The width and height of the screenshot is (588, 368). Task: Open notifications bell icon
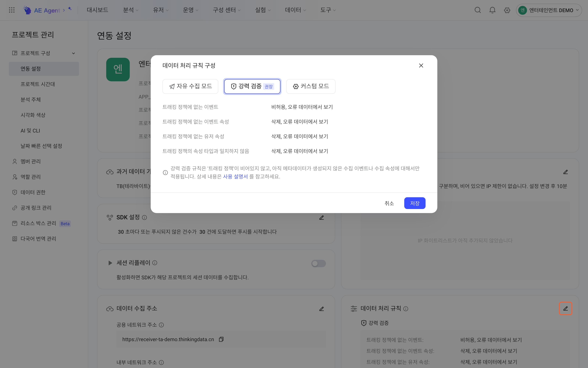point(492,10)
